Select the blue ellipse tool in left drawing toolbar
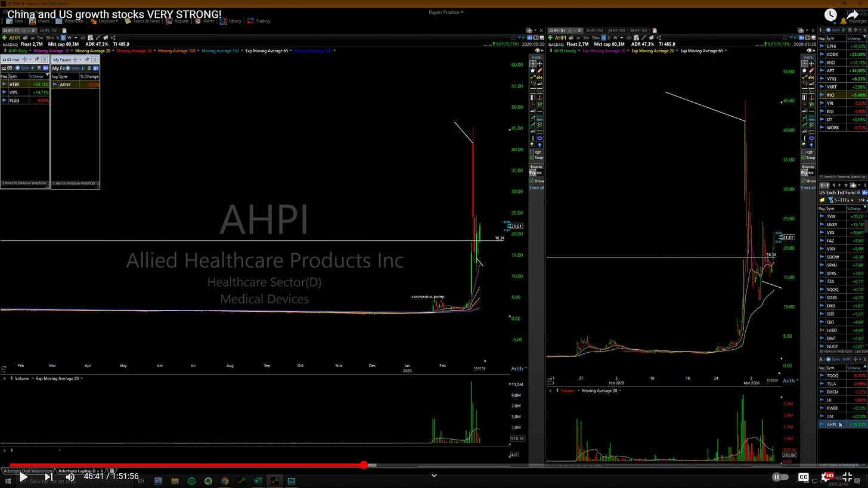This screenshot has width=868, height=488. (x=540, y=138)
